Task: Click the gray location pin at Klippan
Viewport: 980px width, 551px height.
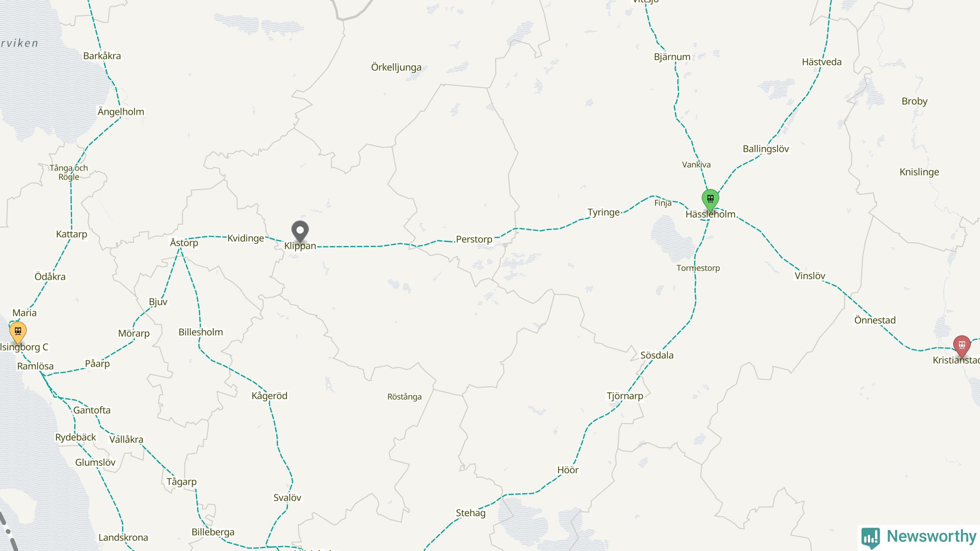Action: (300, 231)
